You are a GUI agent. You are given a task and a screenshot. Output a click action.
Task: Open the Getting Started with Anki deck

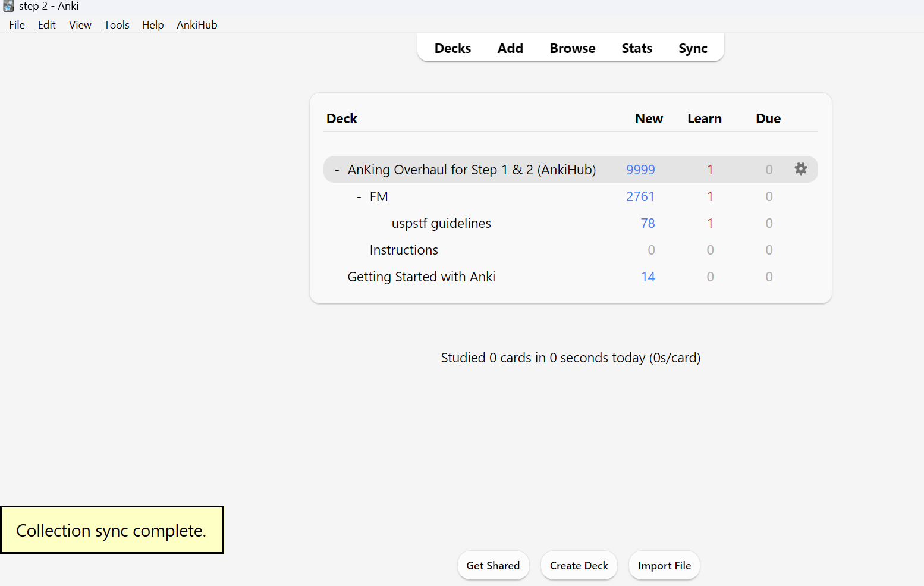[x=421, y=277]
